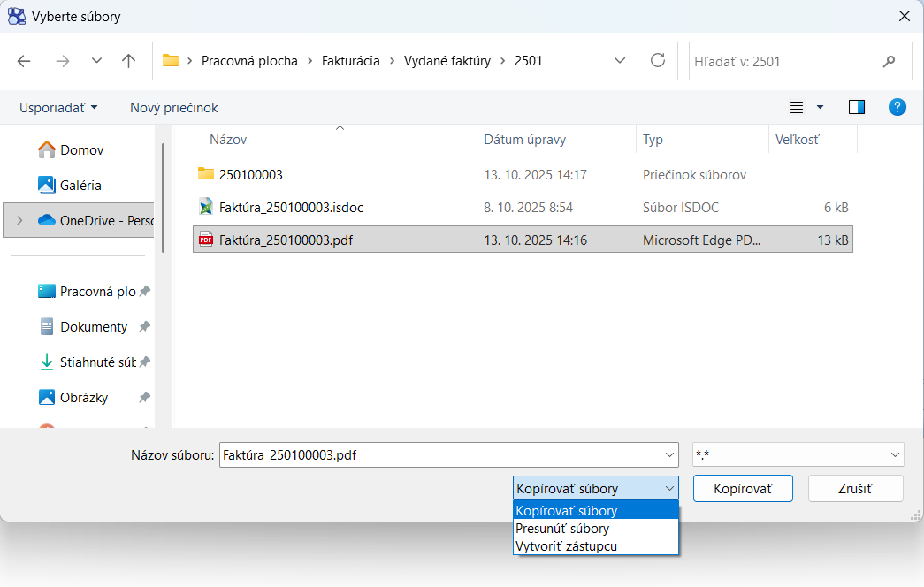Refresh the current folder view
The height and width of the screenshot is (587, 924).
[657, 61]
